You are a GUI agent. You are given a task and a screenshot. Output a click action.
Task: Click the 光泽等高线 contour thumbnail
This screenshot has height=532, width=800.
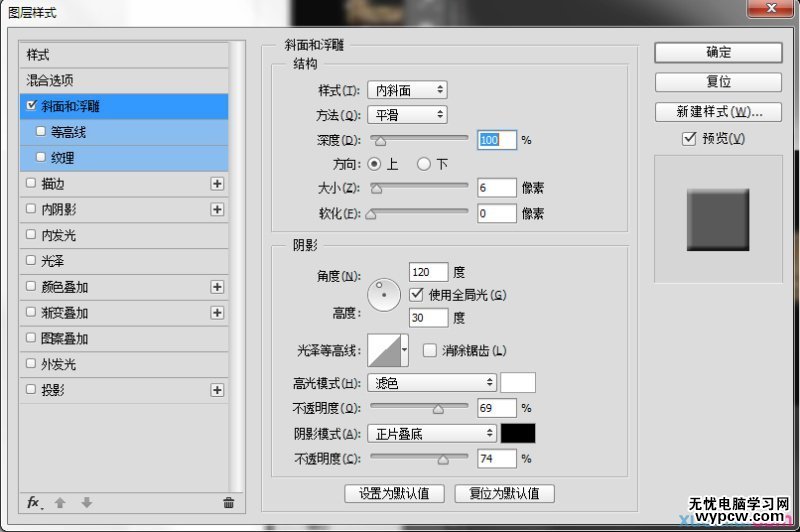click(x=384, y=350)
